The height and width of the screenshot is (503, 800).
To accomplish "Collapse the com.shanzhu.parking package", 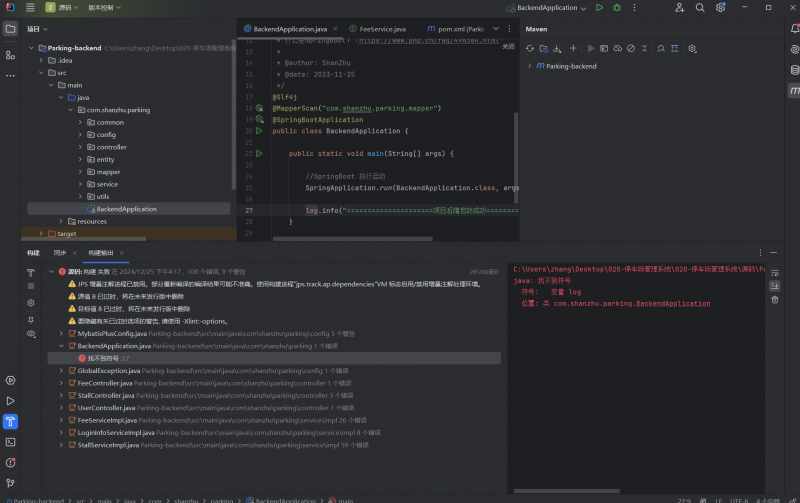I will click(70, 110).
